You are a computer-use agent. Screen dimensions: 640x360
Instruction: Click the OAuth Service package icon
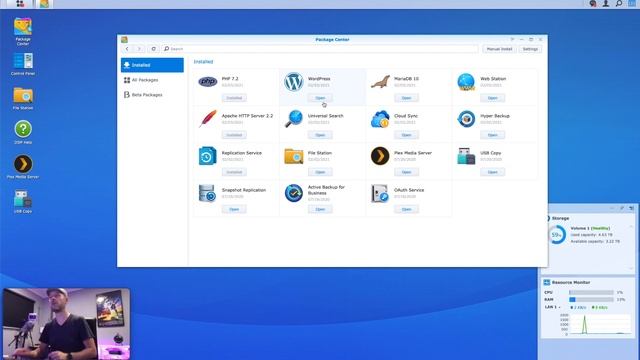(x=380, y=193)
